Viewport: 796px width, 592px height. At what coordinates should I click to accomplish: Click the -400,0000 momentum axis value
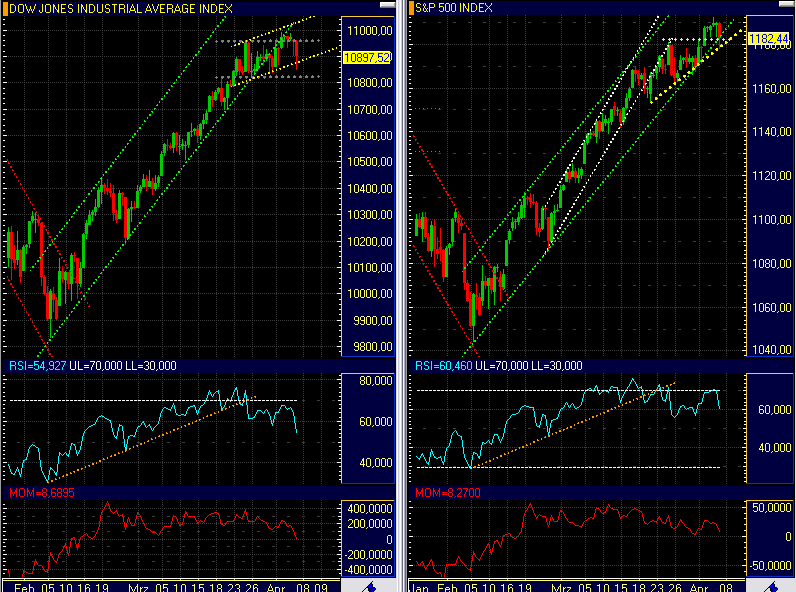369,569
